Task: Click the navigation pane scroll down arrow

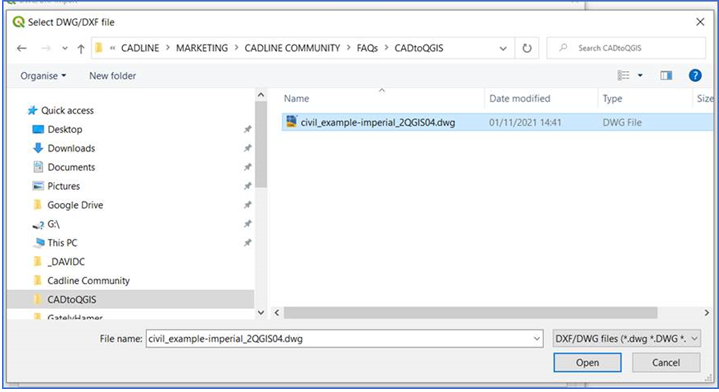Action: (261, 312)
